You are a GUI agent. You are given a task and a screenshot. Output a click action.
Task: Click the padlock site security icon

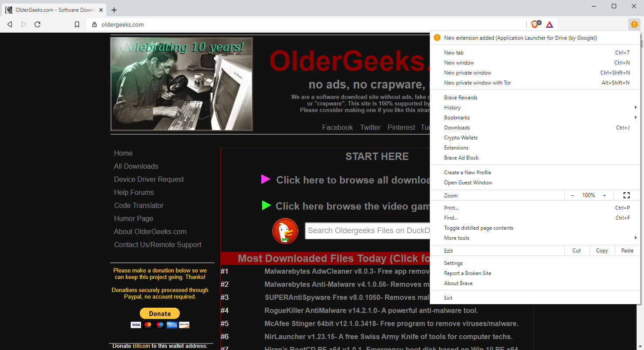[x=94, y=25]
